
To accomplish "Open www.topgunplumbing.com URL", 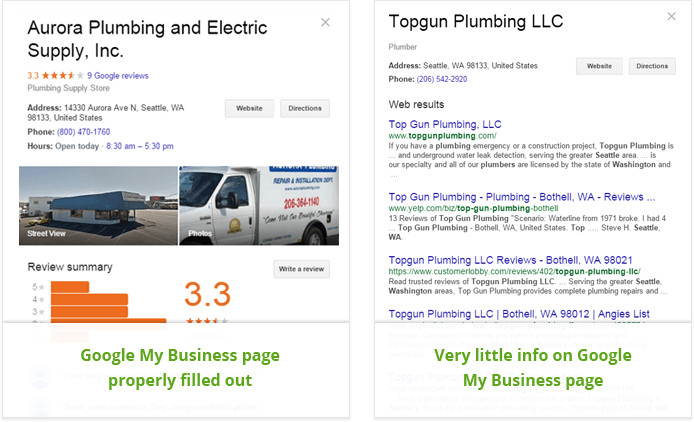I will click(443, 136).
